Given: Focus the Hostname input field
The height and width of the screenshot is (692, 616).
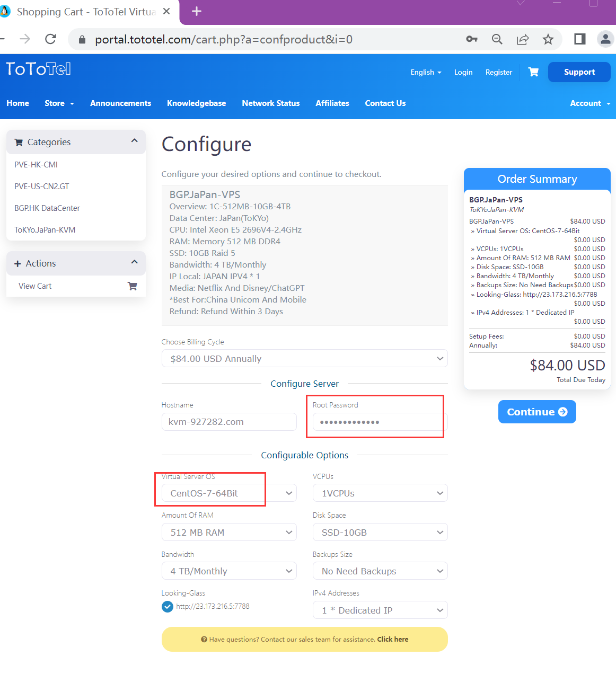Looking at the screenshot, I should click(x=229, y=422).
